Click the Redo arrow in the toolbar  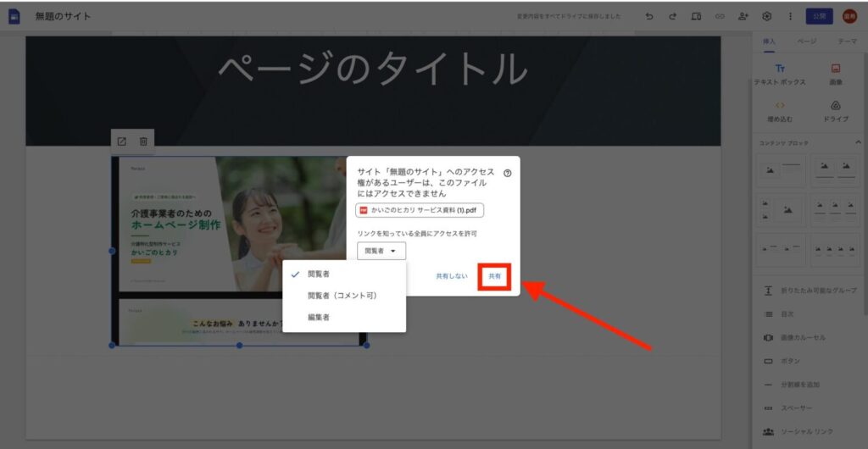[x=672, y=16]
